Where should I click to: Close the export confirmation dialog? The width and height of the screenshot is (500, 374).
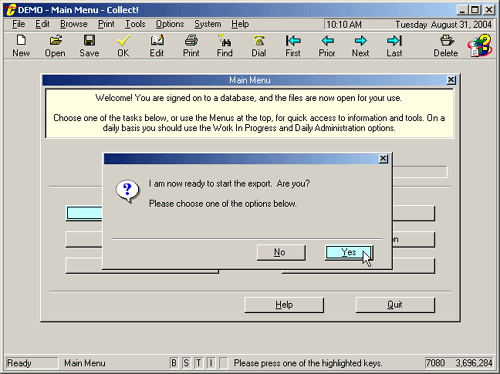point(383,159)
